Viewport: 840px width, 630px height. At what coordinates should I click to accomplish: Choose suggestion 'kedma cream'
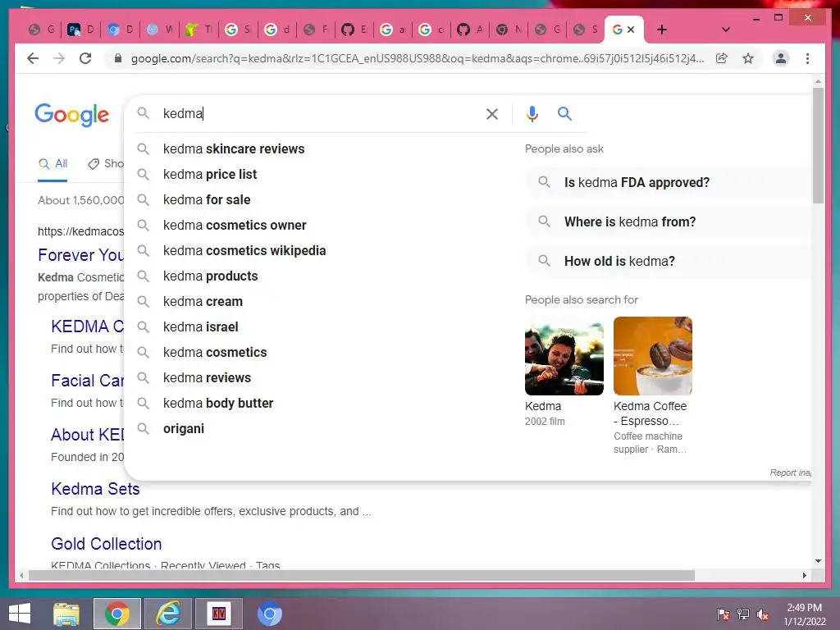pyautogui.click(x=203, y=302)
